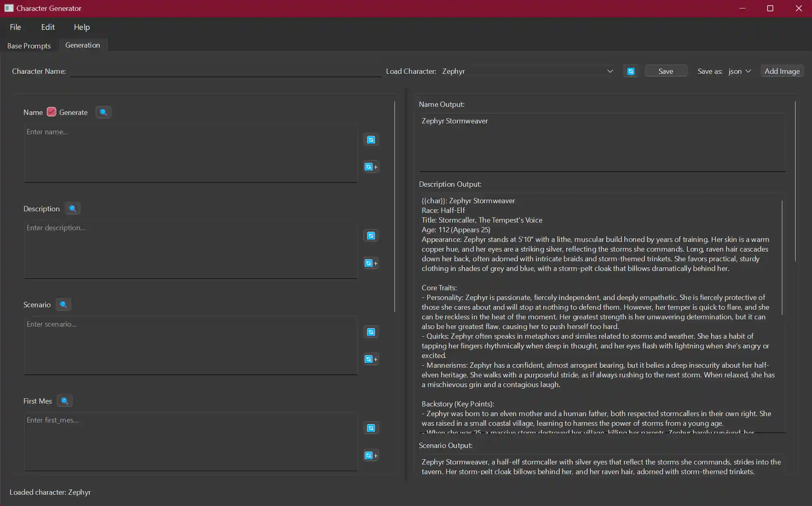Click into the Character Name field
The width and height of the screenshot is (812, 506).
226,71
